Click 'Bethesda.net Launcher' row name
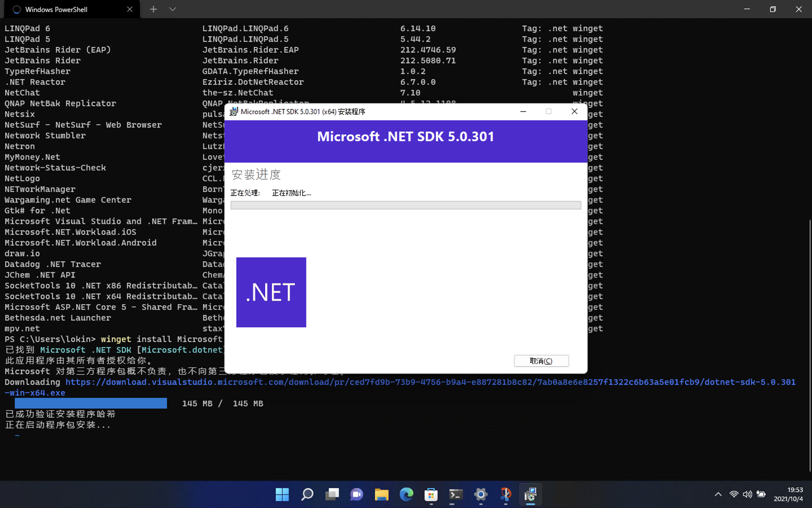812x508 pixels. tap(58, 318)
